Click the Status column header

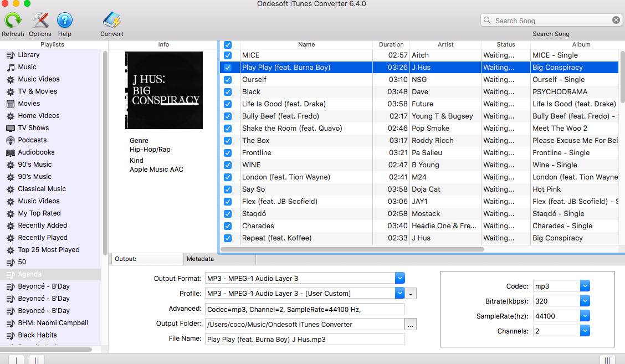coord(506,44)
